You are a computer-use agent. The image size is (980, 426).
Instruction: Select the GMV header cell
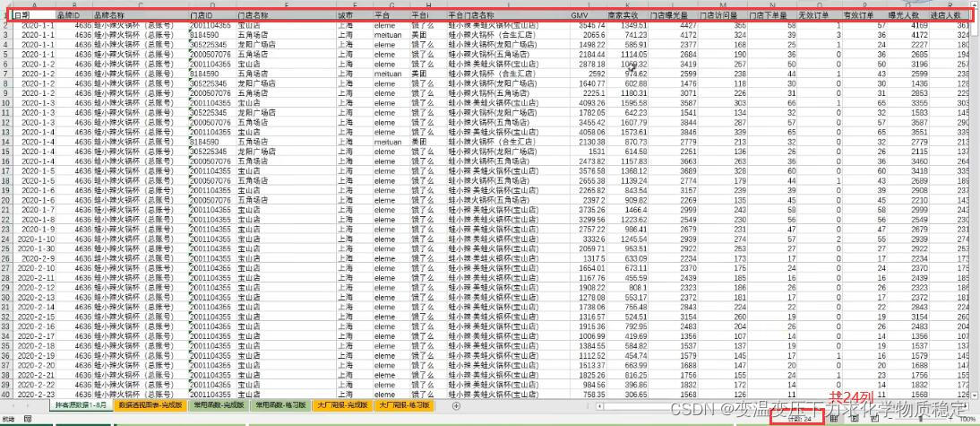tap(588, 13)
